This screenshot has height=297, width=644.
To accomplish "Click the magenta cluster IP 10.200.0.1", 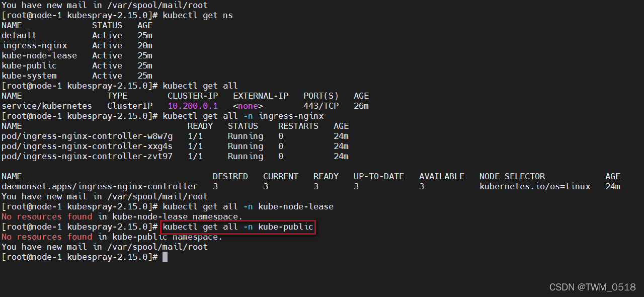I will coord(192,106).
